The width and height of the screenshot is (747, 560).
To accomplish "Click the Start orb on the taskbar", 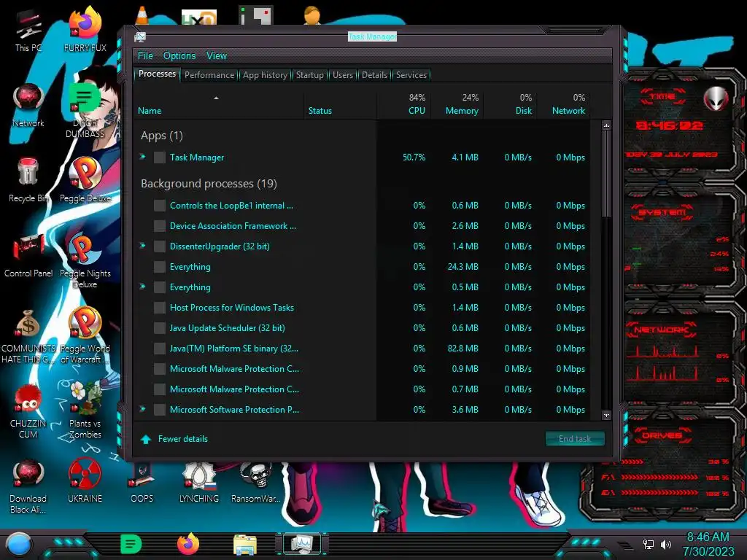I will [18, 545].
